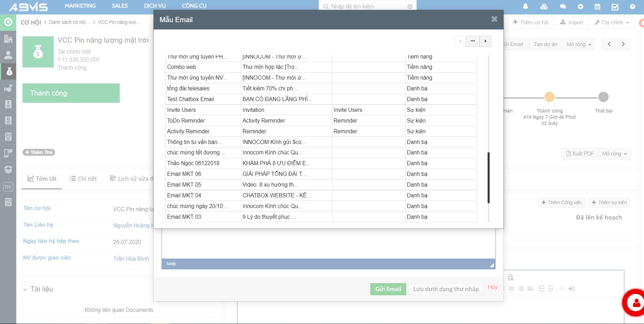Open the task checkbox icon in header

pyautogui.click(x=615, y=6)
